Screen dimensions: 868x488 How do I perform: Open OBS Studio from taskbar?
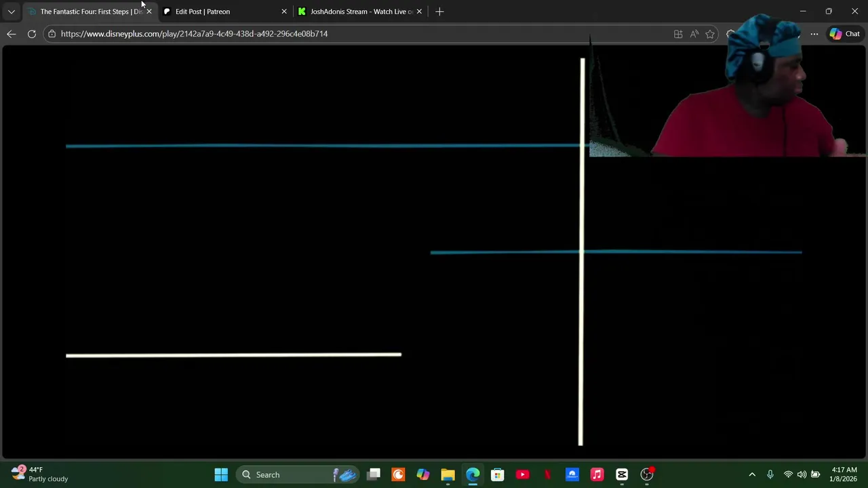pyautogui.click(x=647, y=474)
